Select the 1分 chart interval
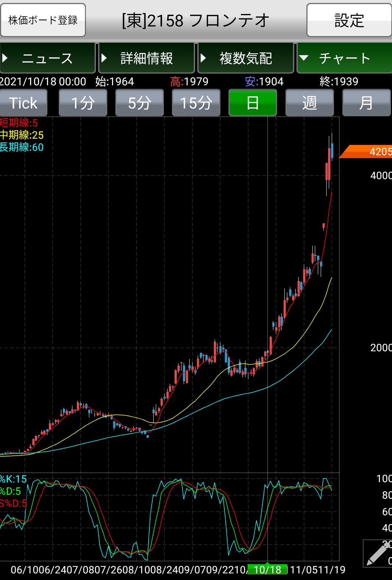 pos(83,103)
